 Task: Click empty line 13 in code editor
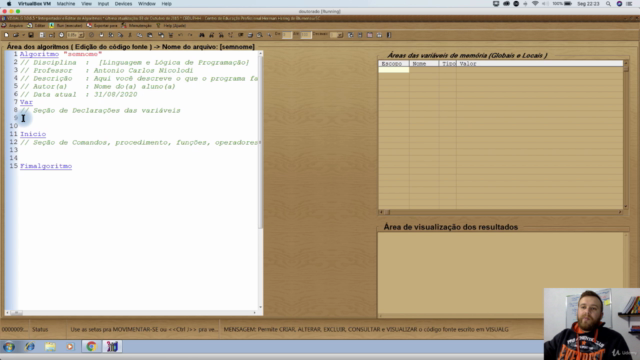[x=139, y=150]
